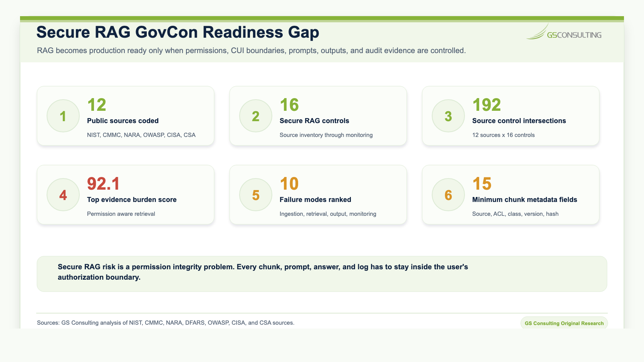Click the Sources footnote line

point(166,323)
